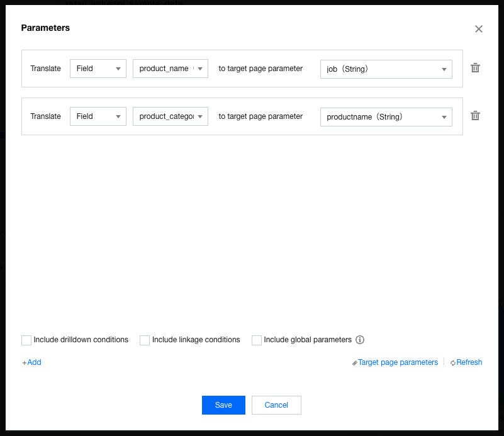
Task: Click the Parameters dialog title
Action: (45, 28)
